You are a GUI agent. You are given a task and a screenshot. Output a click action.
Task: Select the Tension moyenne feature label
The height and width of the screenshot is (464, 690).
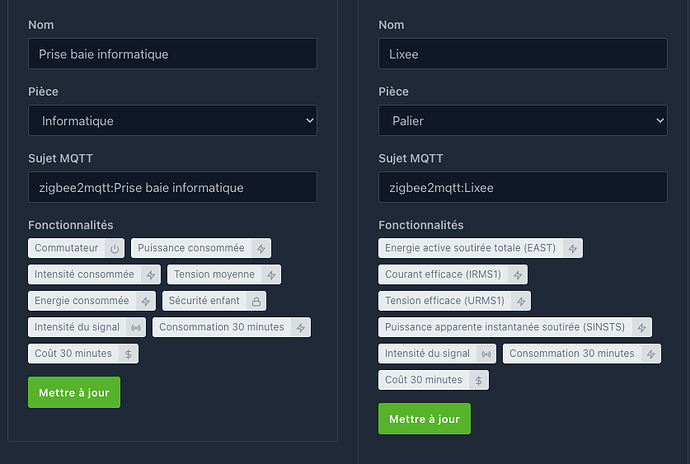(x=214, y=274)
